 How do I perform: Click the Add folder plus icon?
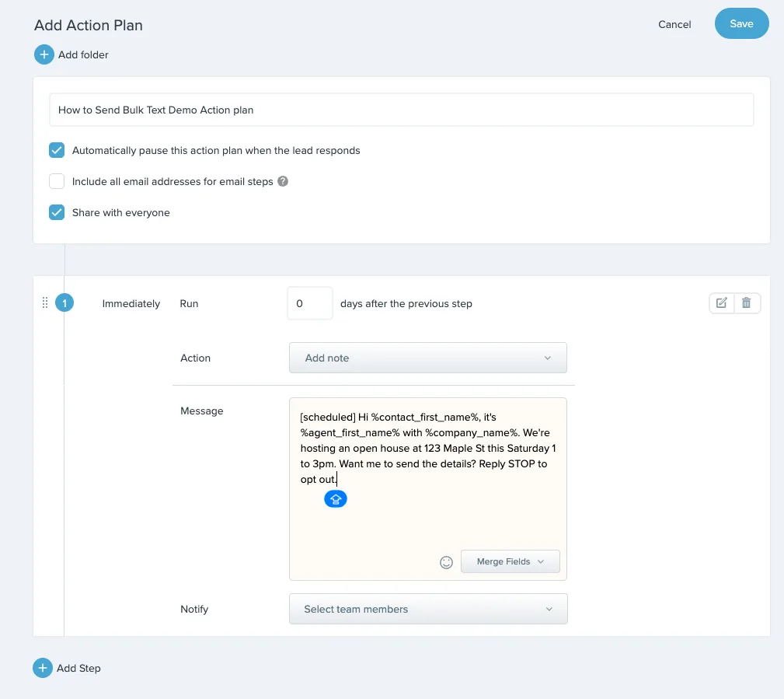(44, 54)
